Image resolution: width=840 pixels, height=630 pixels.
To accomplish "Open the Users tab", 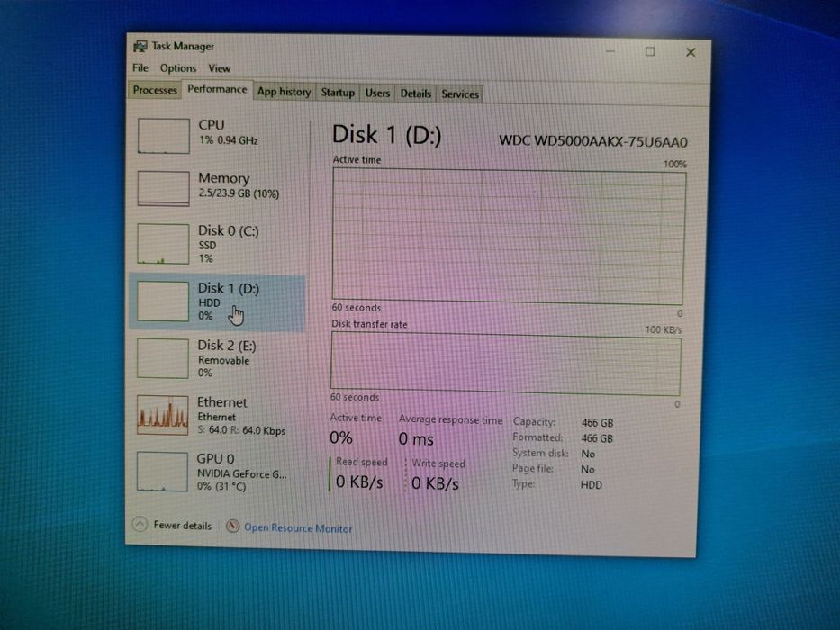I will coord(377,94).
